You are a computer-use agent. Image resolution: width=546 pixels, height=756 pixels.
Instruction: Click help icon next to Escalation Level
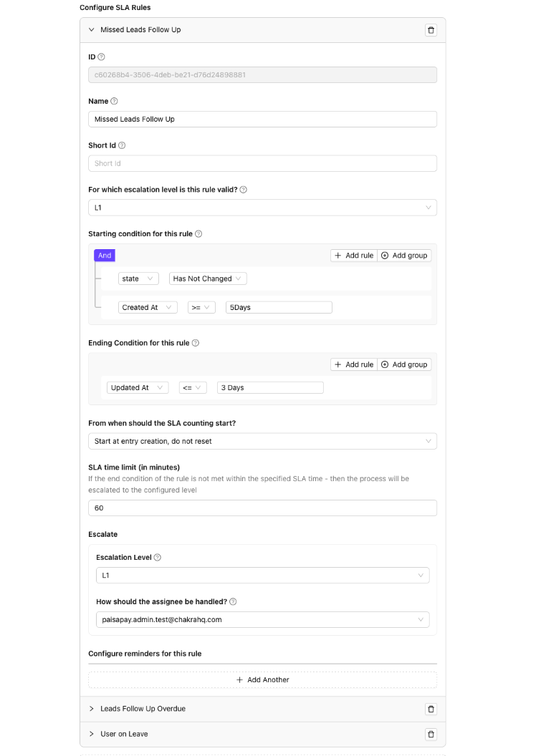point(158,557)
